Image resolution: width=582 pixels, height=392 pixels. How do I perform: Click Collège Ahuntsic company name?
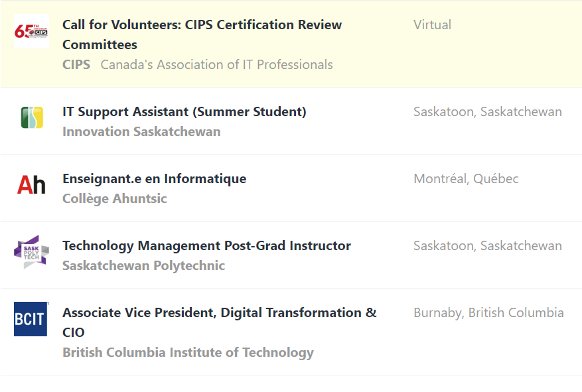(x=114, y=198)
